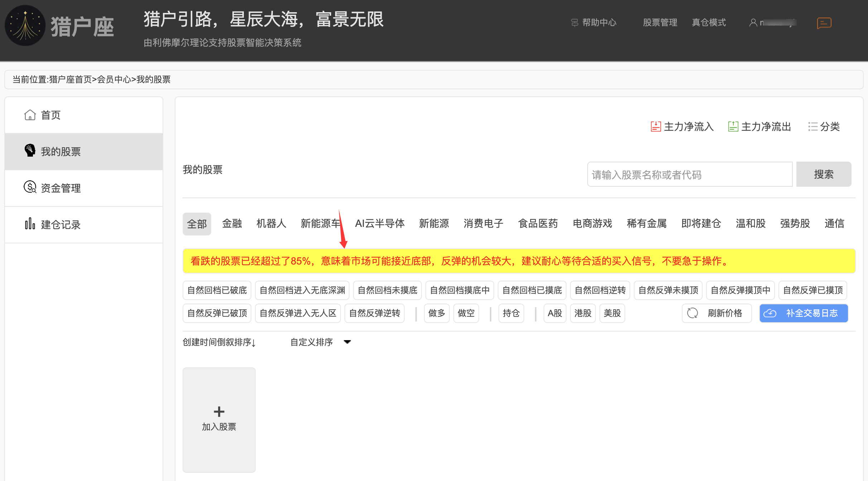Image resolution: width=868 pixels, height=481 pixels.
Task: Toggle the 自然回档摸底中 filter
Action: tap(460, 290)
